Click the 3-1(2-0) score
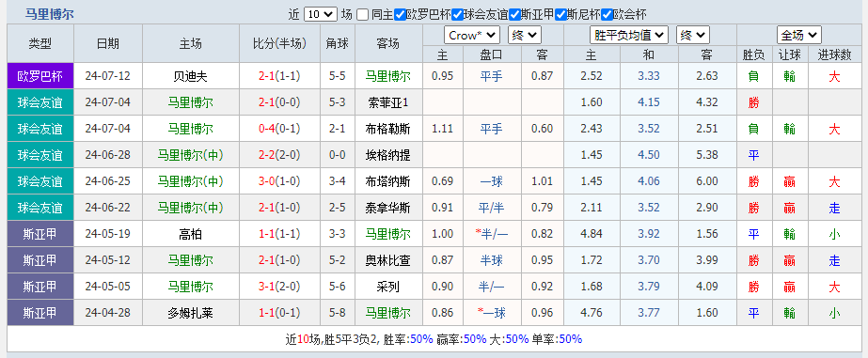This screenshot has height=358, width=868. pos(279,288)
